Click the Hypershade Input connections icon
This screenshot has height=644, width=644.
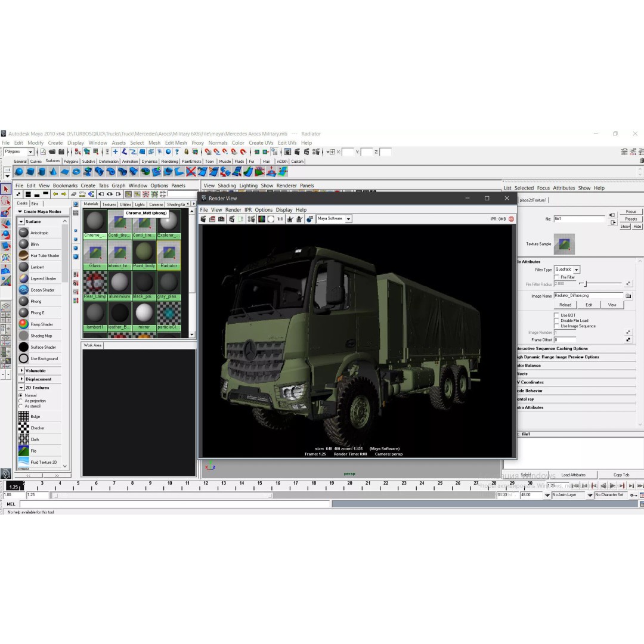[101, 194]
